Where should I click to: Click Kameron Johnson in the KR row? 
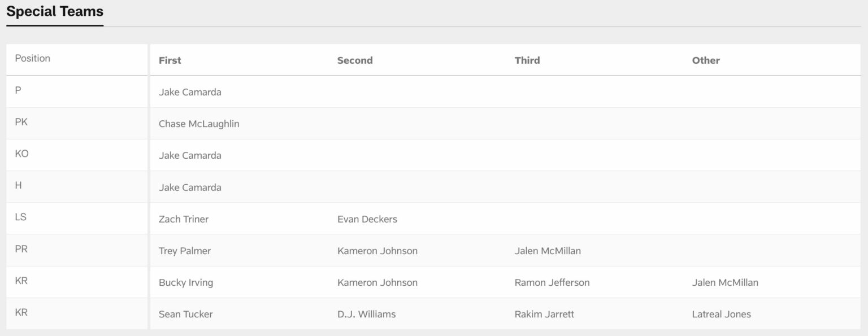(377, 282)
